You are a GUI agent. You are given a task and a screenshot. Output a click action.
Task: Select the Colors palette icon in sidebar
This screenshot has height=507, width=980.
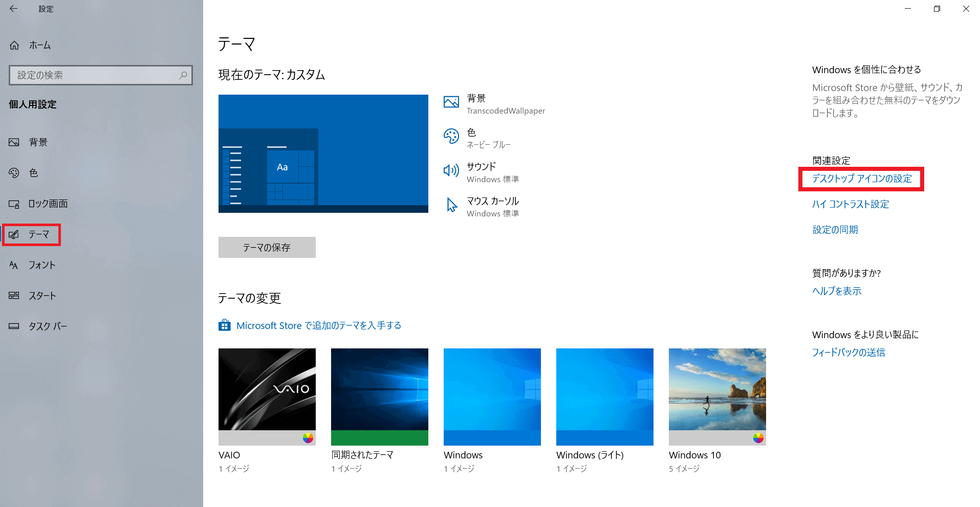[14, 173]
